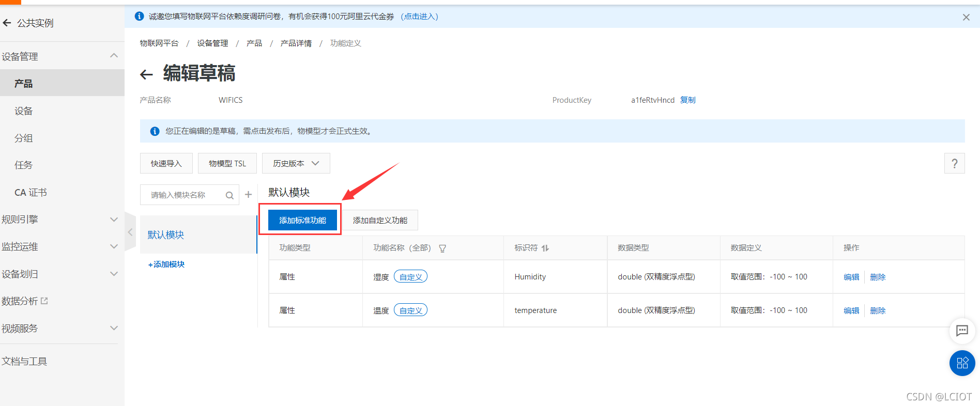Click the filter icon beside 功能名称
The width and height of the screenshot is (980, 406).
[x=442, y=248]
